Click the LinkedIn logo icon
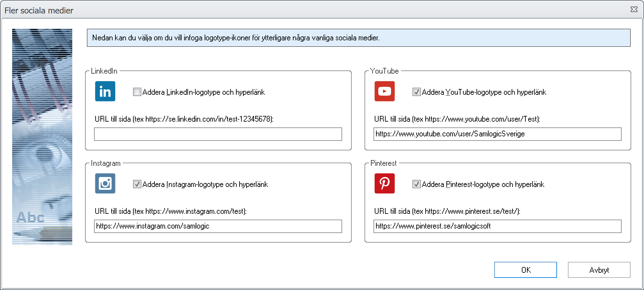Image resolution: width=644 pixels, height=290 pixels. pyautogui.click(x=105, y=91)
